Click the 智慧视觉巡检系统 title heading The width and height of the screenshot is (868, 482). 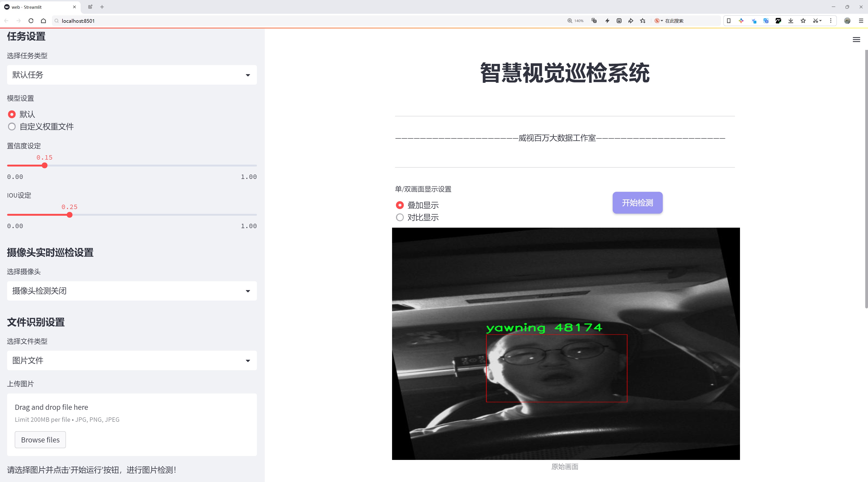click(x=565, y=72)
